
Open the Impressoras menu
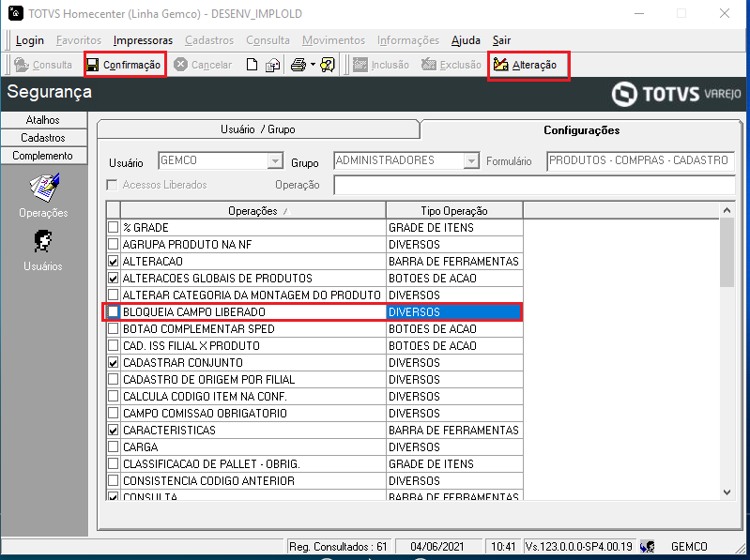(143, 40)
